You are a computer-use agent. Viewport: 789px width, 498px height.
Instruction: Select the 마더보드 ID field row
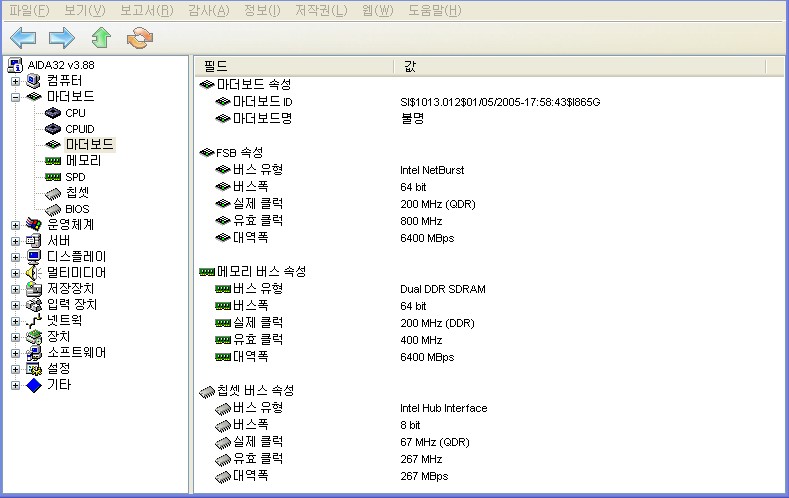pos(262,102)
